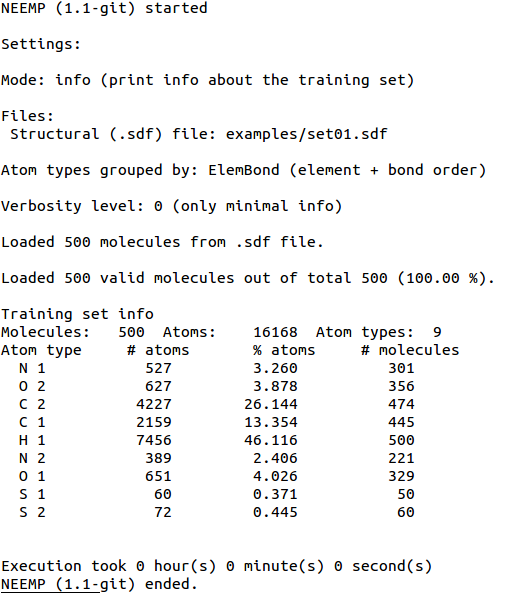Click the molecules count 221 for N 2
Image resolution: width=511 pixels, height=593 pixels.
[x=401, y=458]
